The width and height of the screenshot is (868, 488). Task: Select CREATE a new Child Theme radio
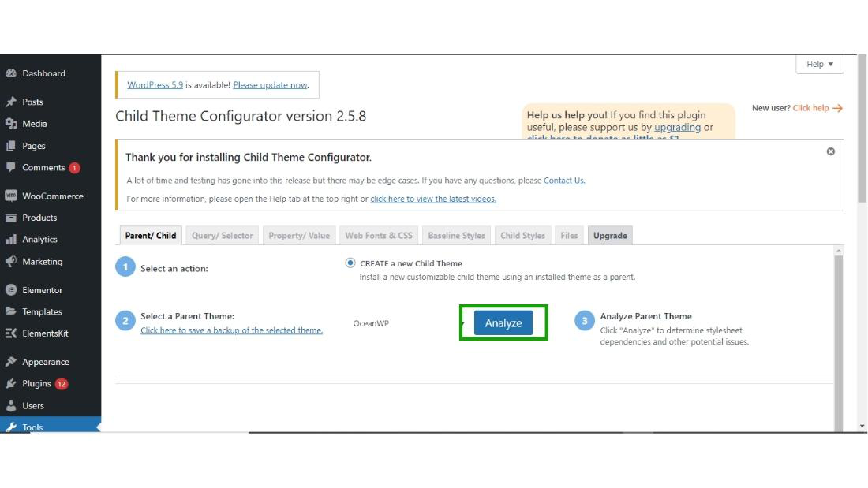[x=350, y=263]
